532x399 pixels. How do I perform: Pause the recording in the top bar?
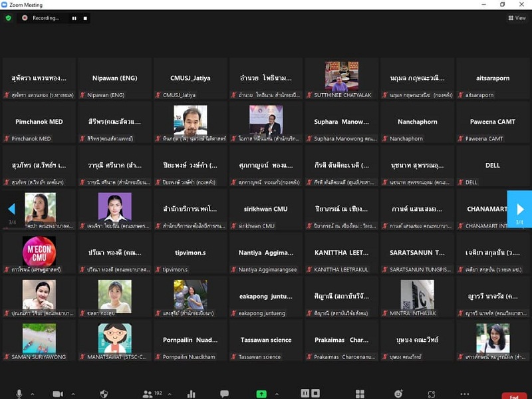74,18
